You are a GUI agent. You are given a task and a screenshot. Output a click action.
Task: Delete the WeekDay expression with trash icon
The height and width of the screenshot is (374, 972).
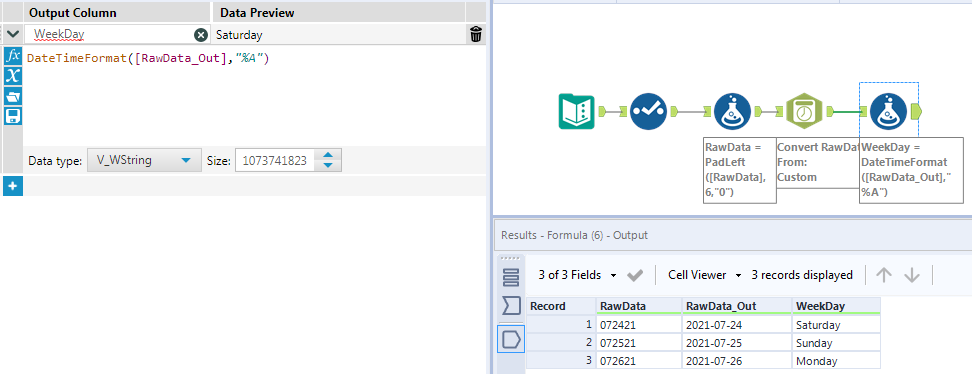coord(475,35)
